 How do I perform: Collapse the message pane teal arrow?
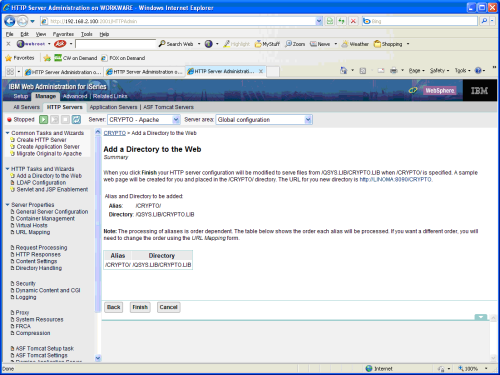click(481, 317)
